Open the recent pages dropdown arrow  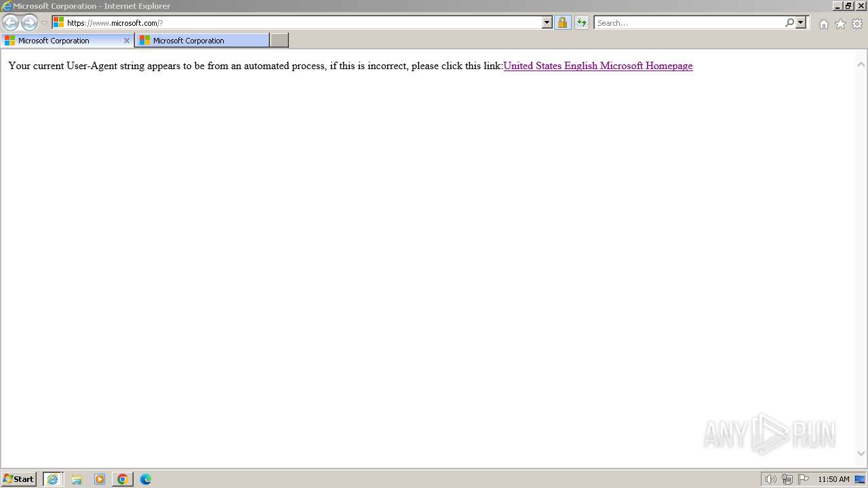(44, 23)
